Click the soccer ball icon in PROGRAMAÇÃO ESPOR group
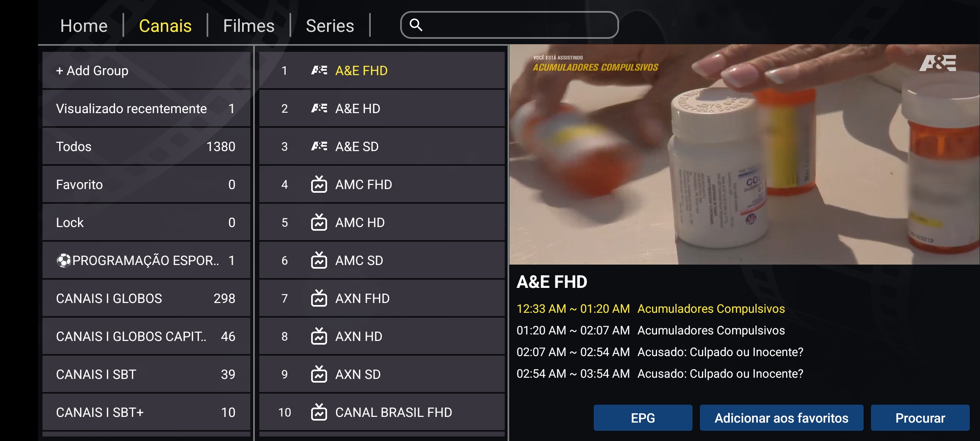980x441 pixels. (64, 261)
